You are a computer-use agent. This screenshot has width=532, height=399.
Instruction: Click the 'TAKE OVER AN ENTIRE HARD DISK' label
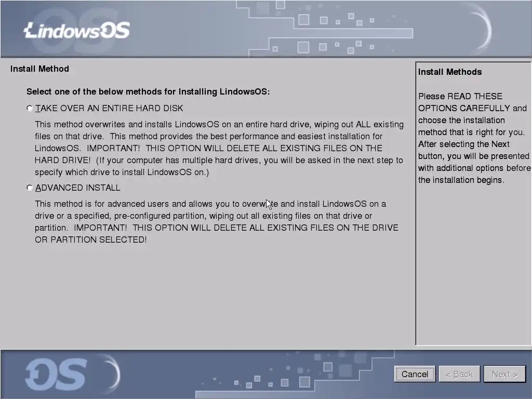point(109,108)
